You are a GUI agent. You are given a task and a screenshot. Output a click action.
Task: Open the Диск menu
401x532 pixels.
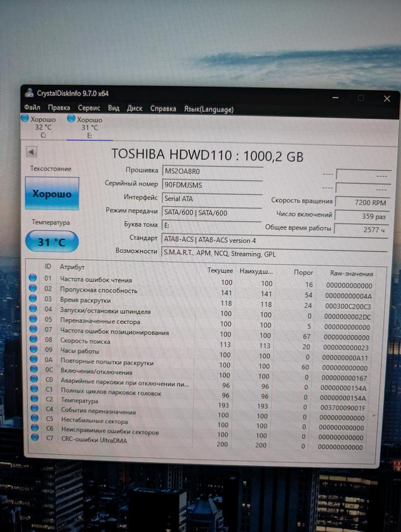[134, 109]
